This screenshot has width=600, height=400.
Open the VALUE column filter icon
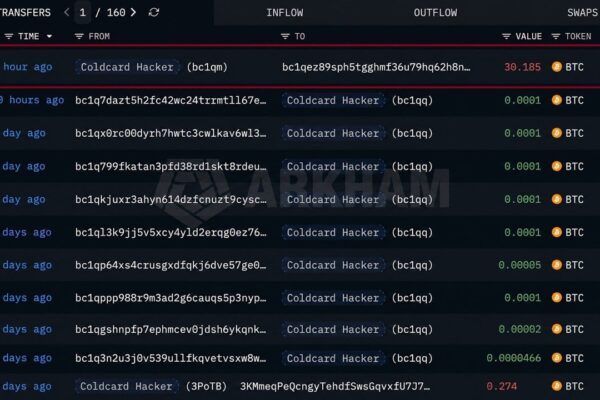(506, 36)
